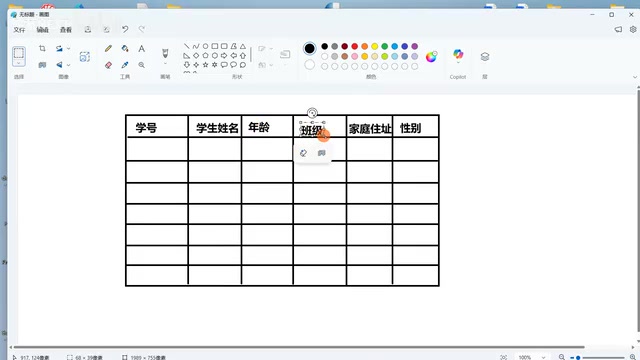Click the 学号 header cell text
This screenshot has width=640, height=360.
pos(146,128)
